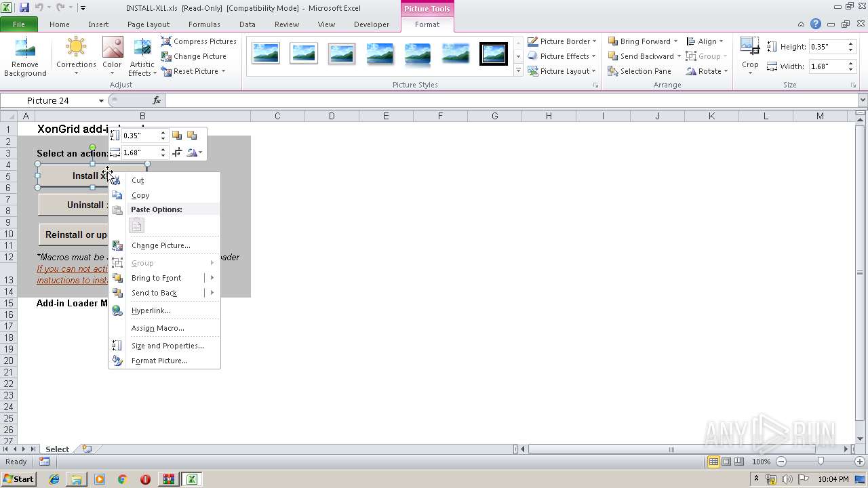Viewport: 868px width, 488px height.
Task: Click mini toolbar Crop icon
Action: [x=177, y=152]
